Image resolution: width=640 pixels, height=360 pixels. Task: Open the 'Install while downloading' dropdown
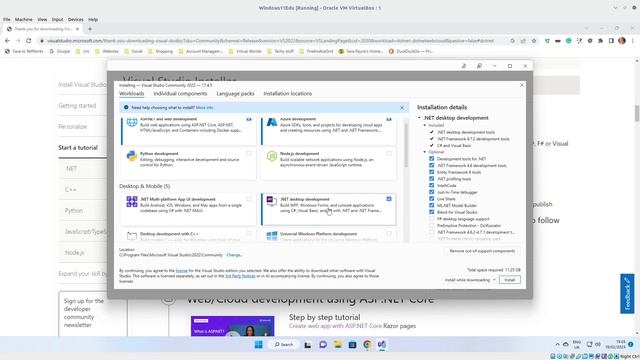tap(470, 280)
